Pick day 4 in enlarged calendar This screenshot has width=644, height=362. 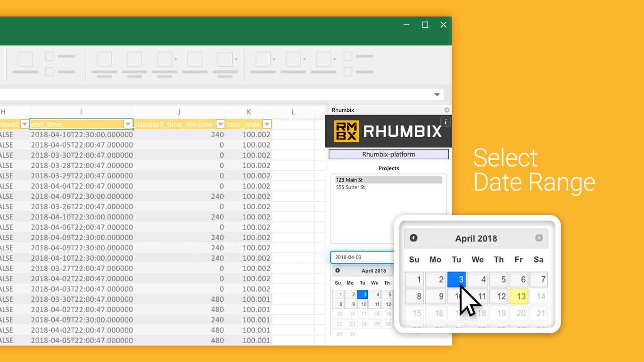478,280
